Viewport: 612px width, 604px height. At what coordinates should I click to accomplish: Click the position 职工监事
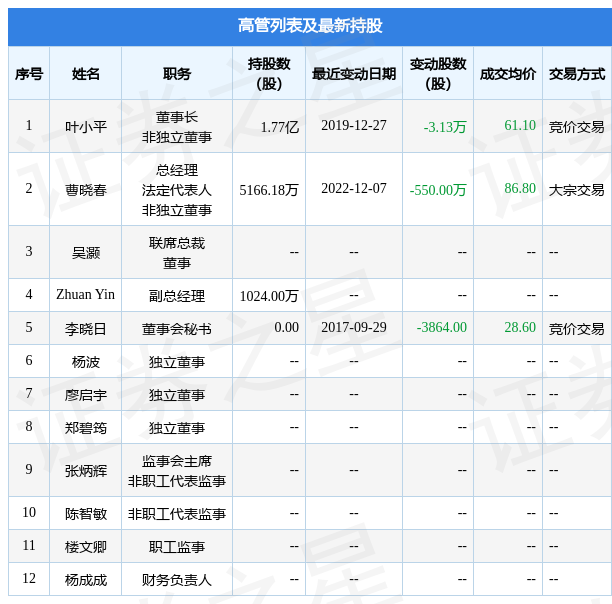coord(177,547)
